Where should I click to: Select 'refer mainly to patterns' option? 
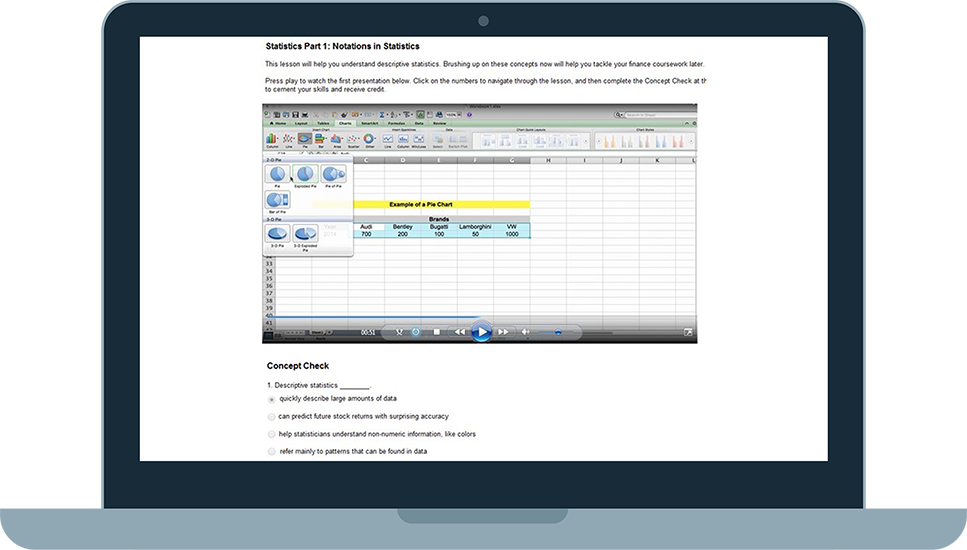[271, 451]
